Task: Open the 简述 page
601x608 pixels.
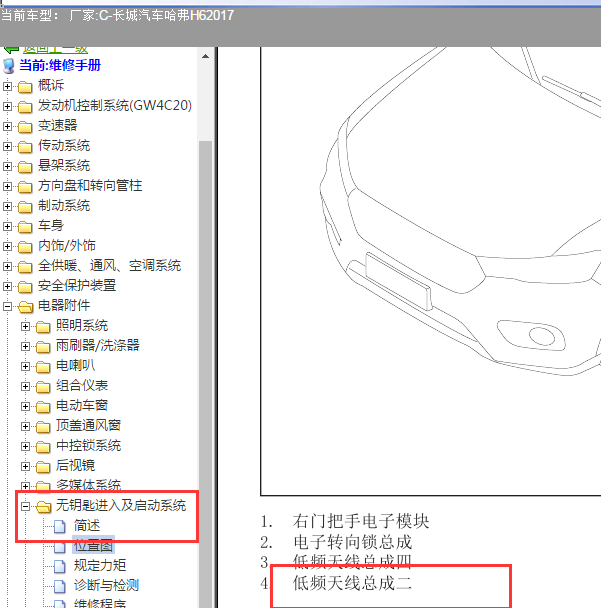Action: click(87, 526)
